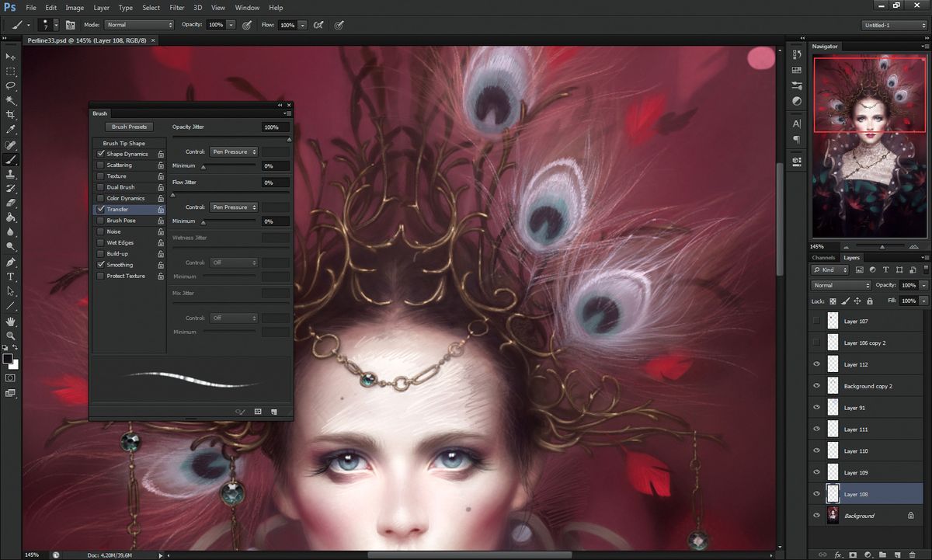This screenshot has width=932, height=560.
Task: Open the Filter menu
Action: [x=176, y=8]
